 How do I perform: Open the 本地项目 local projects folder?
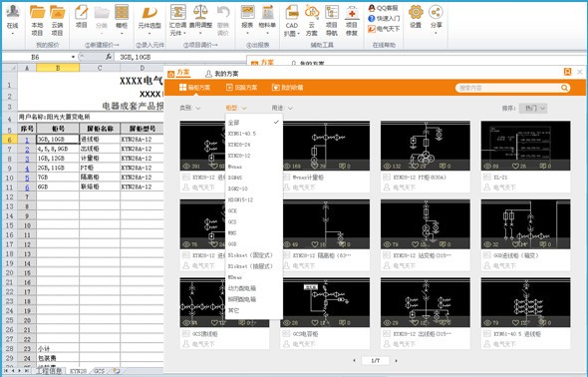[37, 21]
